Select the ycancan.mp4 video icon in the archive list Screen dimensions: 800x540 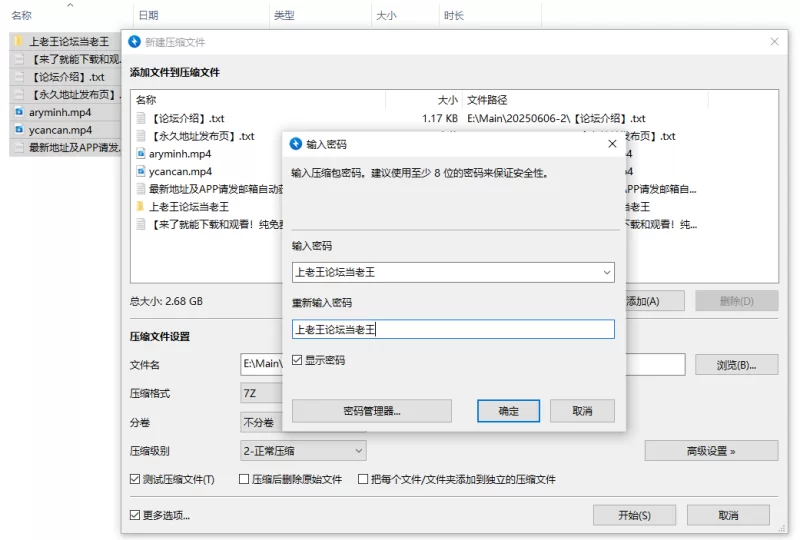(141, 171)
